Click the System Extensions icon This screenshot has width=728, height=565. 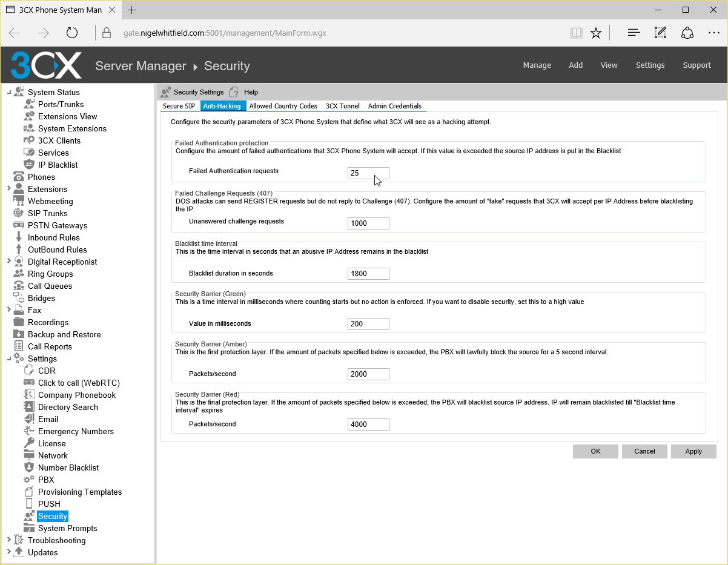click(29, 128)
